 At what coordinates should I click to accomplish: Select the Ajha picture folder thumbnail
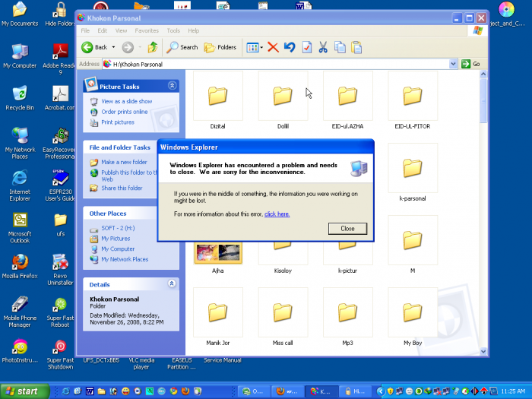point(217,252)
